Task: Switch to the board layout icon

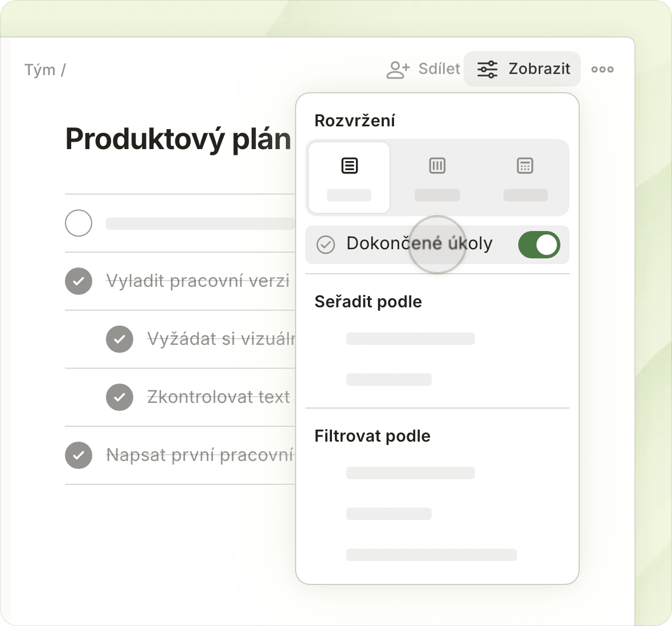Action: [x=437, y=166]
